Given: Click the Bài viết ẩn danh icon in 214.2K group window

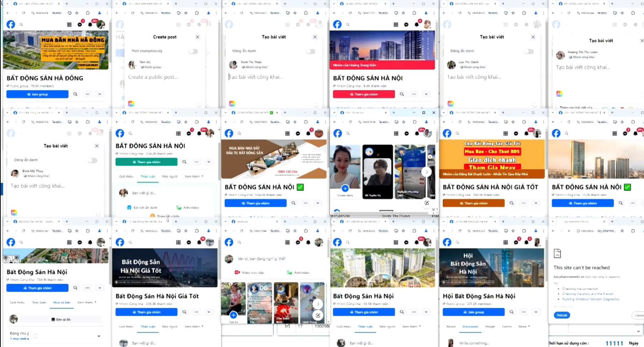Looking at the screenshot, I should click(129, 207).
